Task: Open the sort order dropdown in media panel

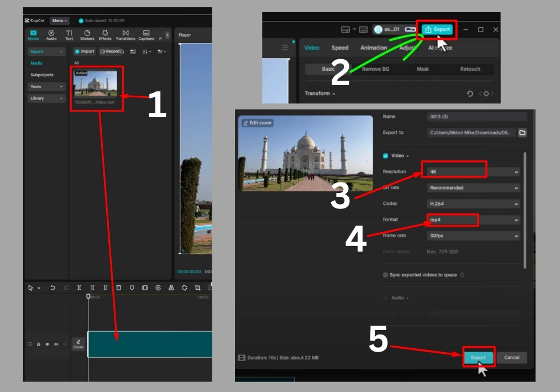Action: pos(147,51)
